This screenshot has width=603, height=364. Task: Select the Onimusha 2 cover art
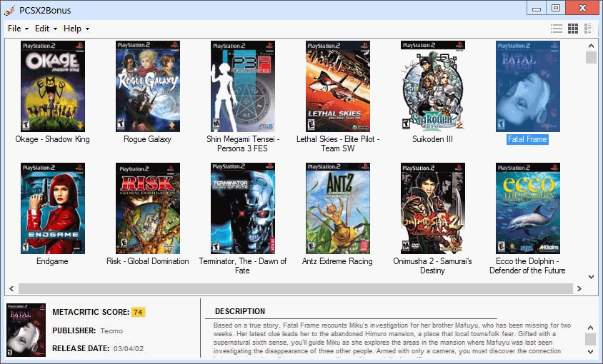point(433,208)
